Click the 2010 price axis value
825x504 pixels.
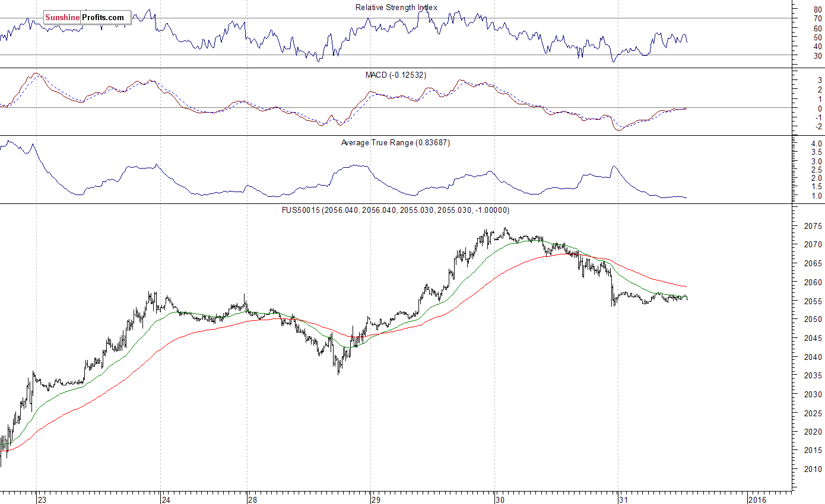pos(814,470)
